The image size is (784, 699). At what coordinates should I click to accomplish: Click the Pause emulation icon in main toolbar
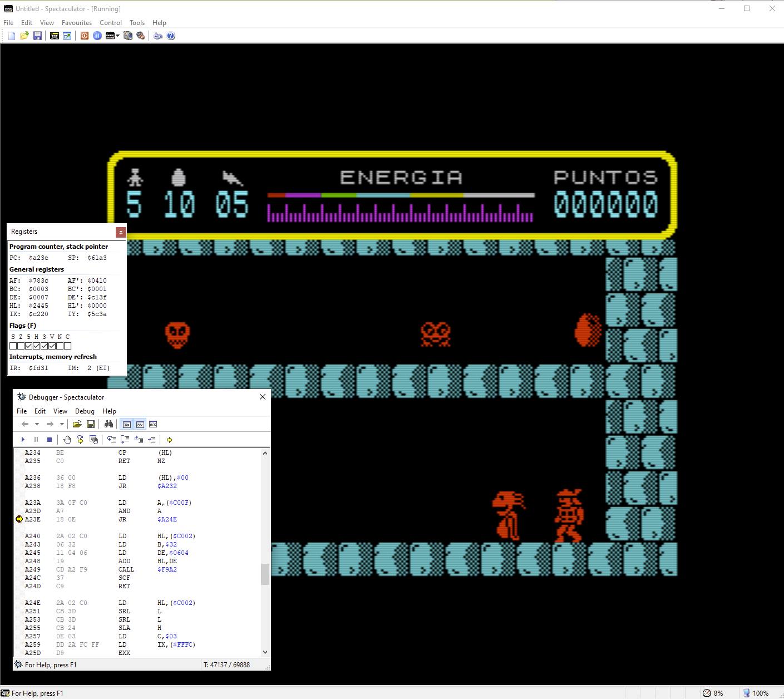[x=97, y=36]
